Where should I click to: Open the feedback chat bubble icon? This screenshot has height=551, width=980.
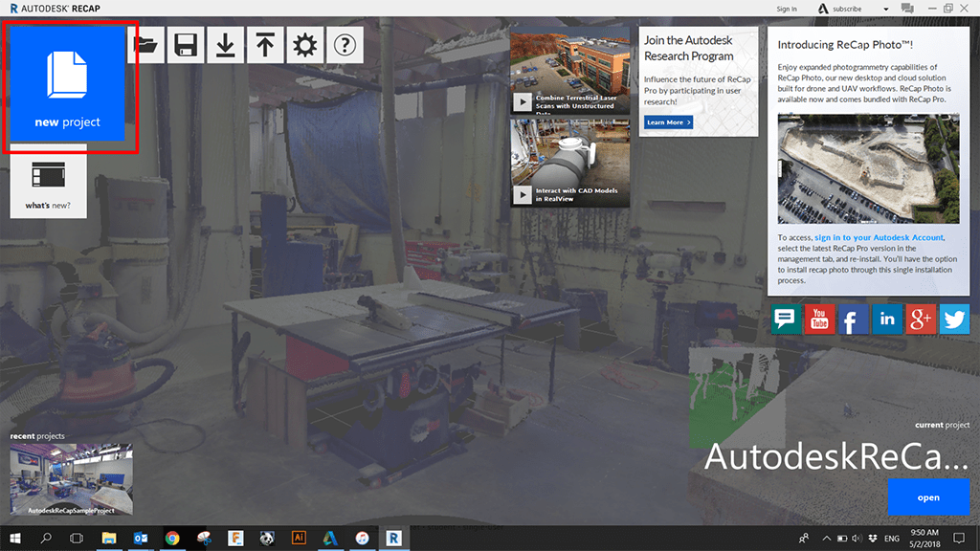click(x=785, y=320)
